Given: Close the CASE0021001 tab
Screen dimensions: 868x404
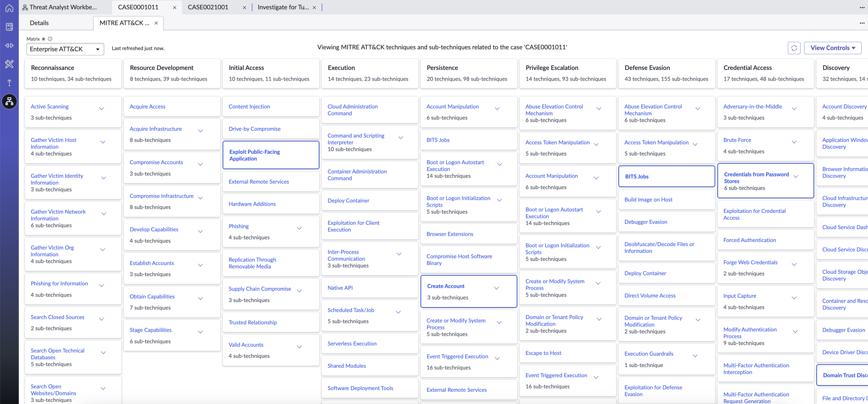Looking at the screenshot, I should [244, 7].
